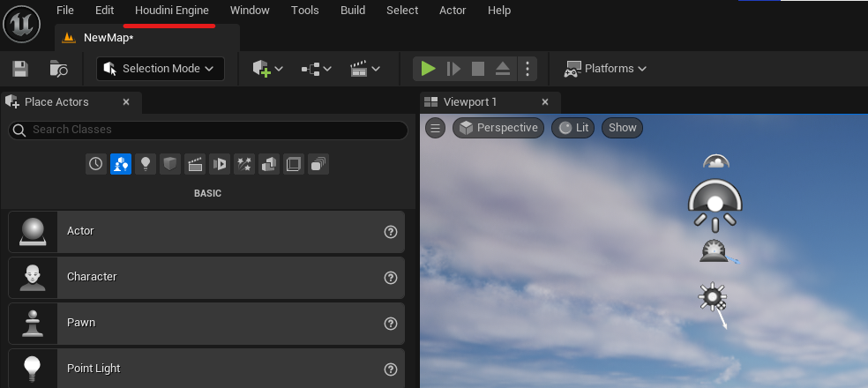
Task: Open the Actor menu
Action: point(453,10)
